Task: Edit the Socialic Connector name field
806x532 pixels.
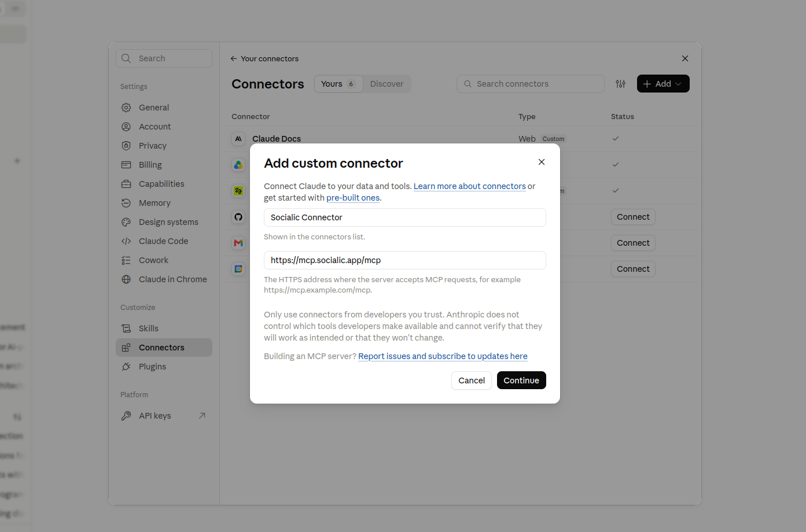Action: pos(405,217)
